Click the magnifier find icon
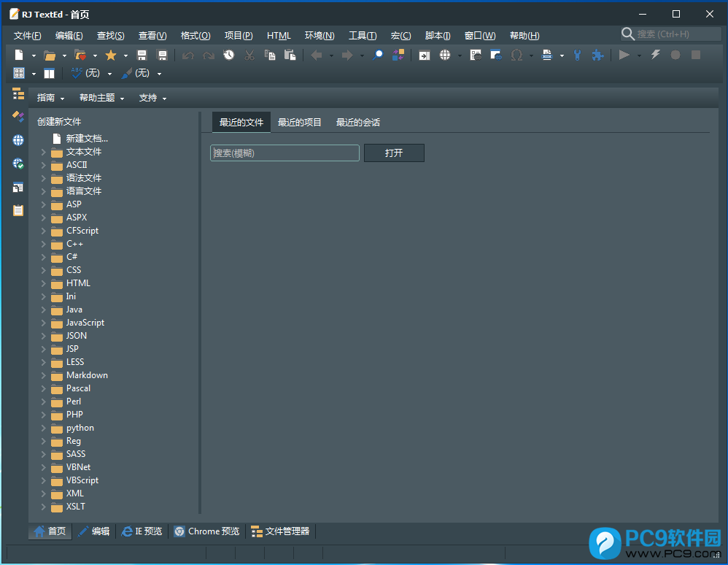 [x=378, y=55]
